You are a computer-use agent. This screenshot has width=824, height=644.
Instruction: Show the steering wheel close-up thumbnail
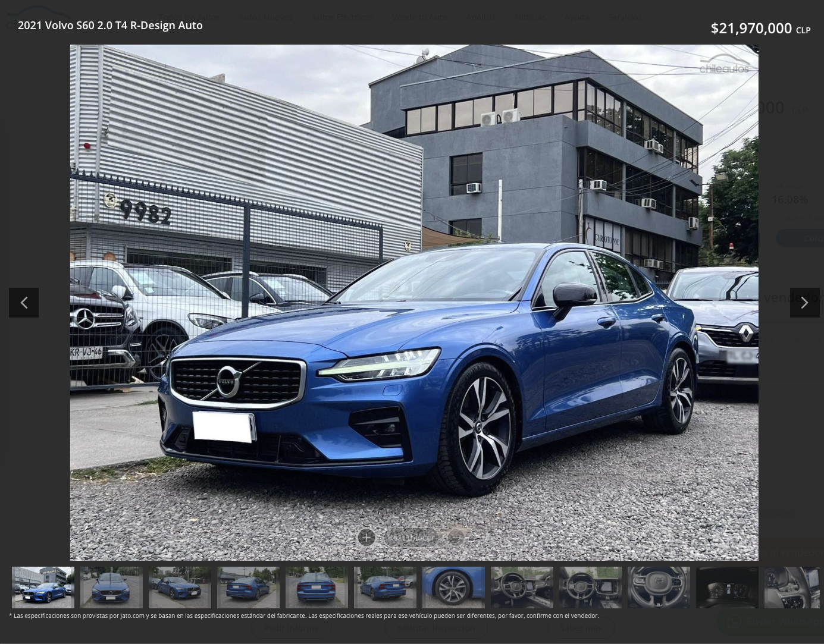659,588
